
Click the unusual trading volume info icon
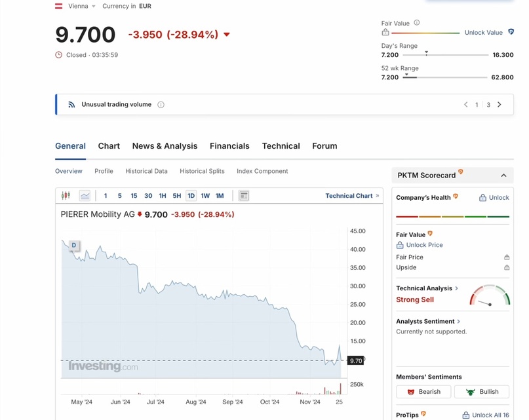(161, 105)
